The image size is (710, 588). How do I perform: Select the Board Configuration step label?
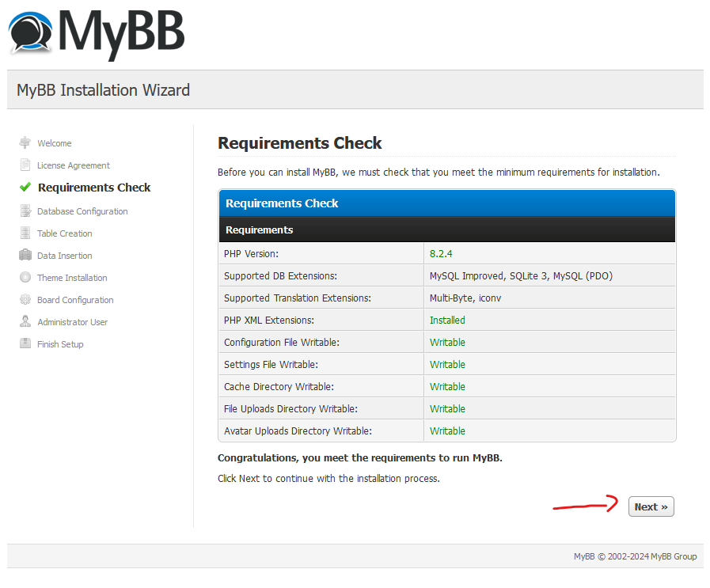tap(75, 300)
